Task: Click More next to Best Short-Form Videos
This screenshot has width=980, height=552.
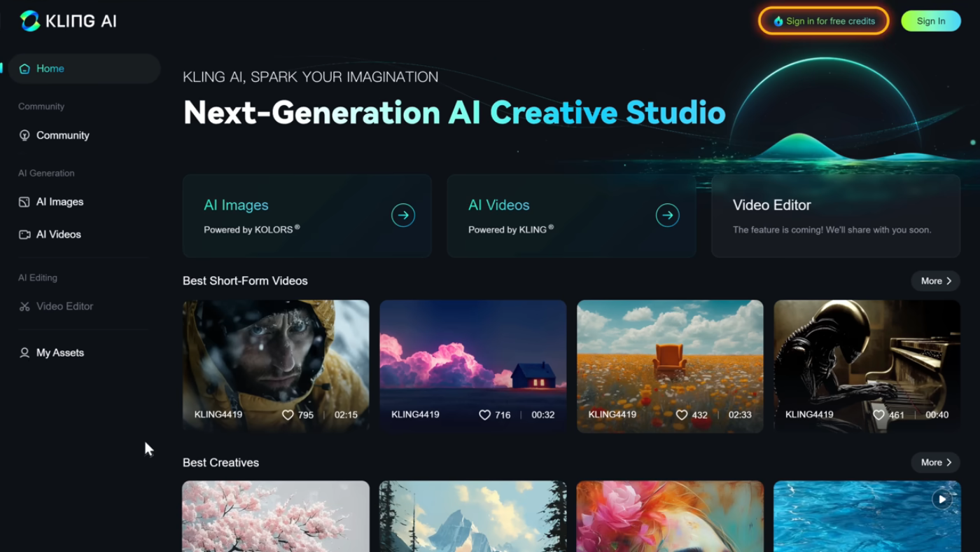Action: tap(936, 281)
